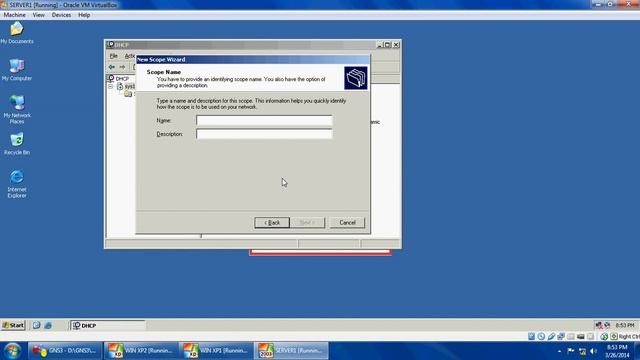Minimize the DHCP window
The height and width of the screenshot is (360, 640).
(380, 45)
